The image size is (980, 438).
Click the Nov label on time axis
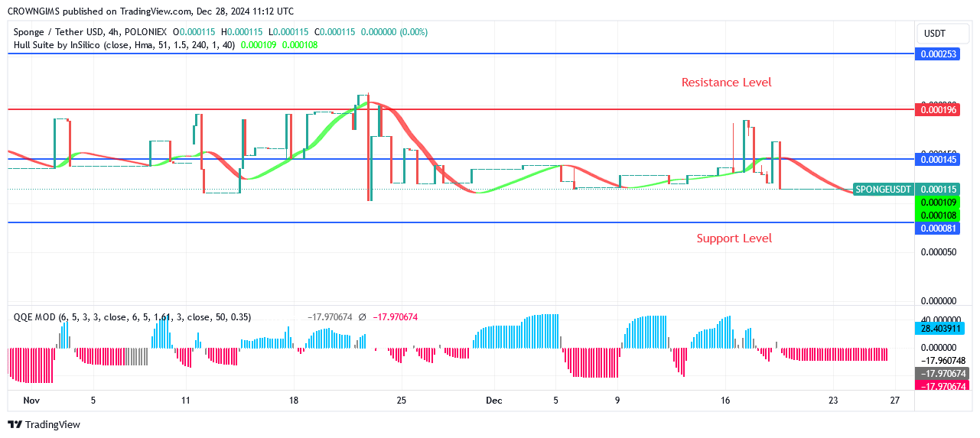click(31, 401)
